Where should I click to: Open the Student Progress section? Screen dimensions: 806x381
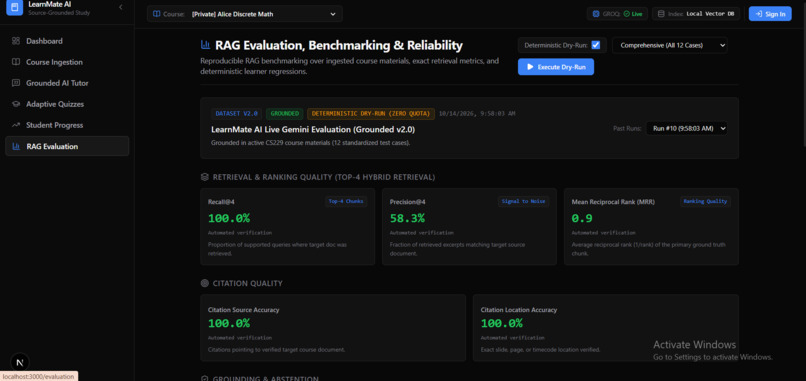pos(67,125)
